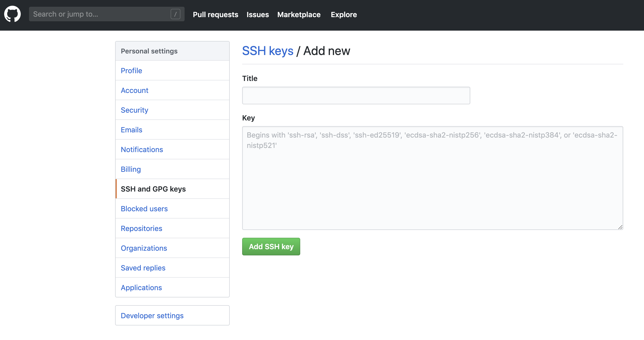
Task: Select Explore in the navigation bar
Action: (x=344, y=15)
